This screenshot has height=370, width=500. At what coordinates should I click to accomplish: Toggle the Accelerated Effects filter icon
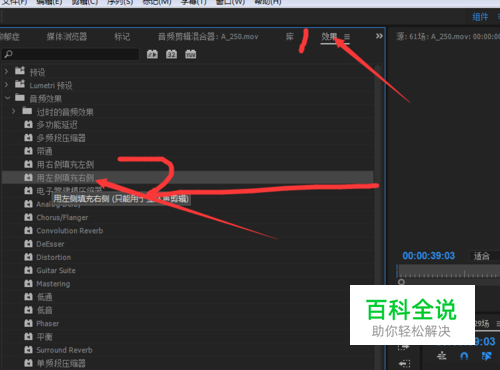pos(152,54)
